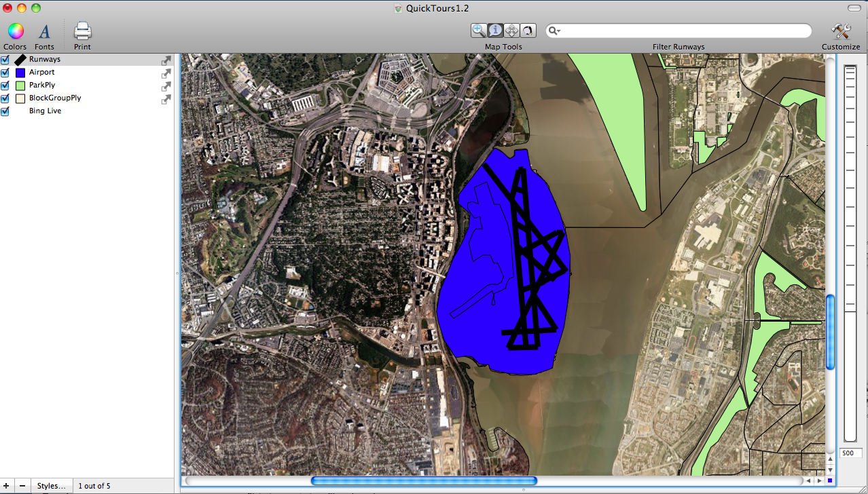This screenshot has height=494, width=868.
Task: Select the pan map tool
Action: click(511, 31)
